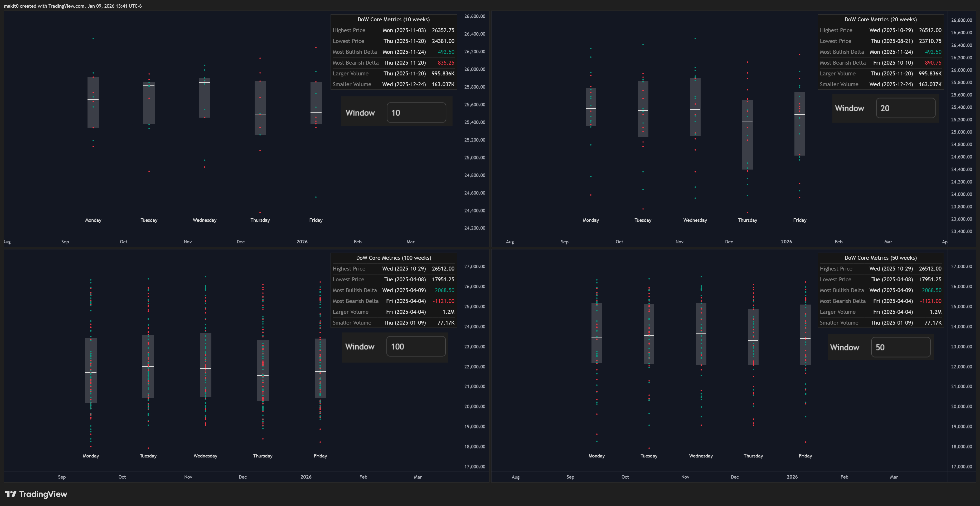The height and width of the screenshot is (506, 980).
Task: Click 'Larger Volume' label in 10 weeks table
Action: point(350,73)
